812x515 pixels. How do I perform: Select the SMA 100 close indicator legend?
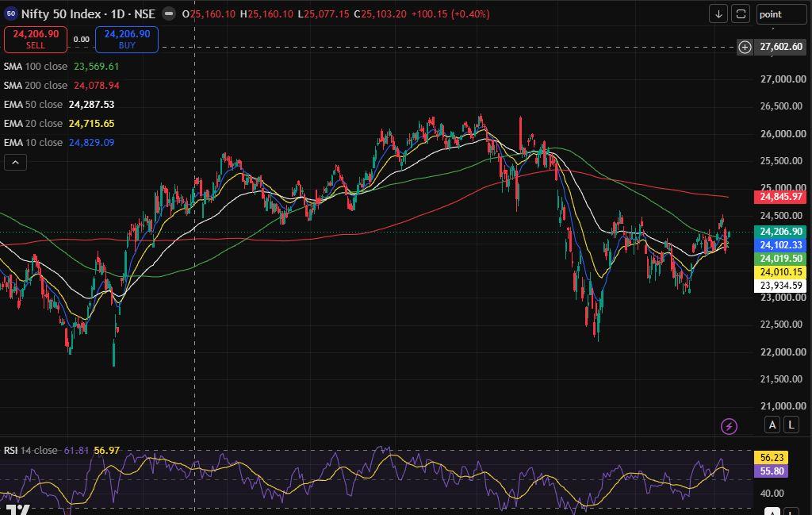coord(61,67)
